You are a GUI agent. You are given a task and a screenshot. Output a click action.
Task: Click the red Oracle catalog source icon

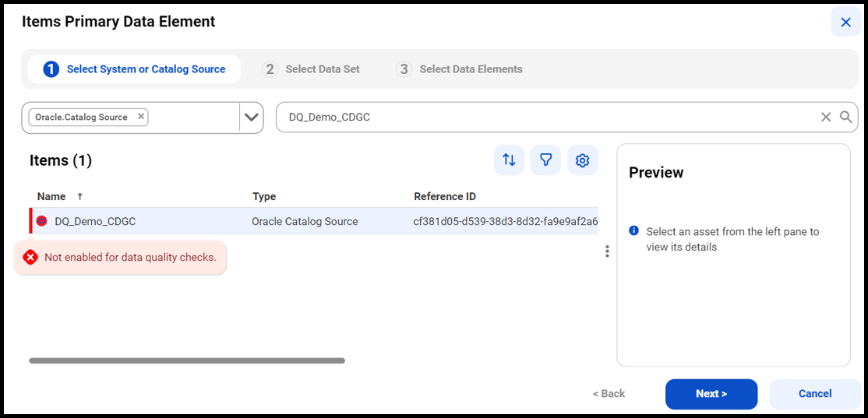pos(41,221)
